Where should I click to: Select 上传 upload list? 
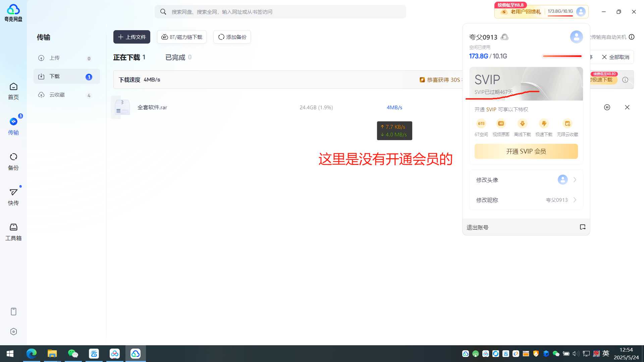pyautogui.click(x=66, y=58)
